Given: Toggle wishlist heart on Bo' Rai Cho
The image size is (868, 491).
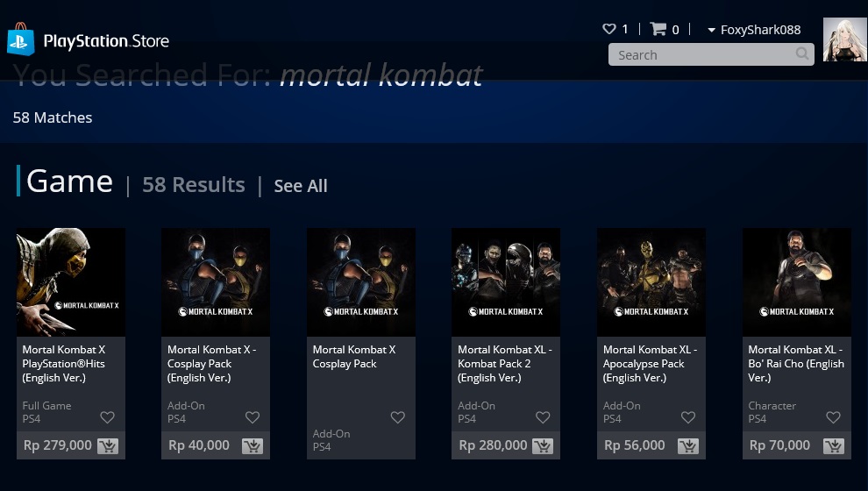Looking at the screenshot, I should click(x=833, y=417).
